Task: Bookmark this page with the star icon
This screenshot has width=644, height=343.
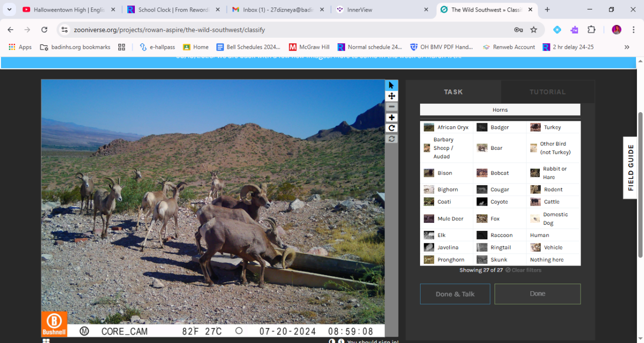Action: [x=534, y=30]
